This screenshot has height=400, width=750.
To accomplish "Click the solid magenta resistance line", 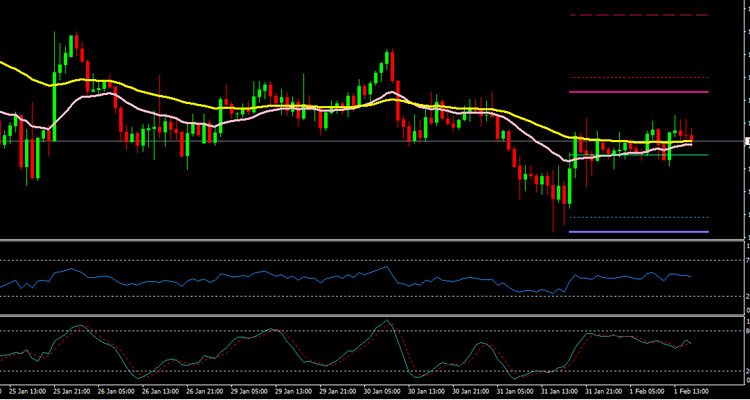I will (x=638, y=92).
